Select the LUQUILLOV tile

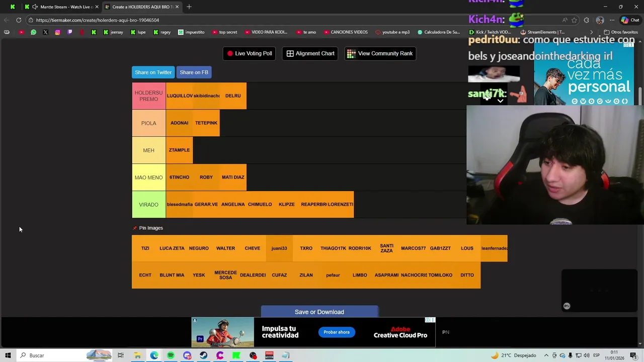coord(180,96)
